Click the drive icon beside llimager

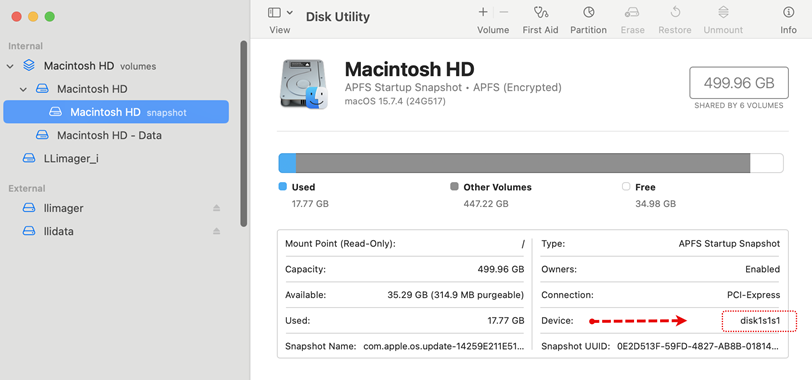pos(29,208)
